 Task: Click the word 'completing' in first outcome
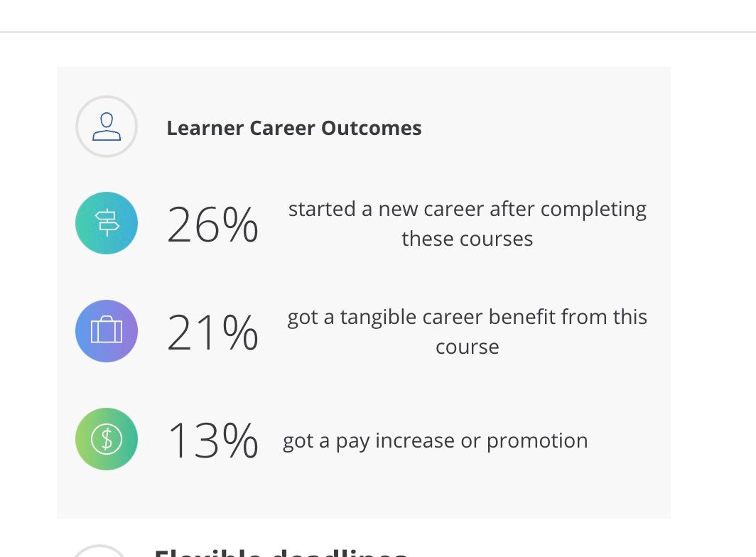593,210
